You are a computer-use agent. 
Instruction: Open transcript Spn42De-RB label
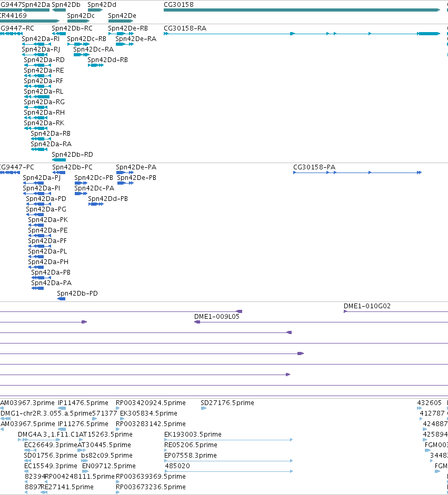[128, 28]
